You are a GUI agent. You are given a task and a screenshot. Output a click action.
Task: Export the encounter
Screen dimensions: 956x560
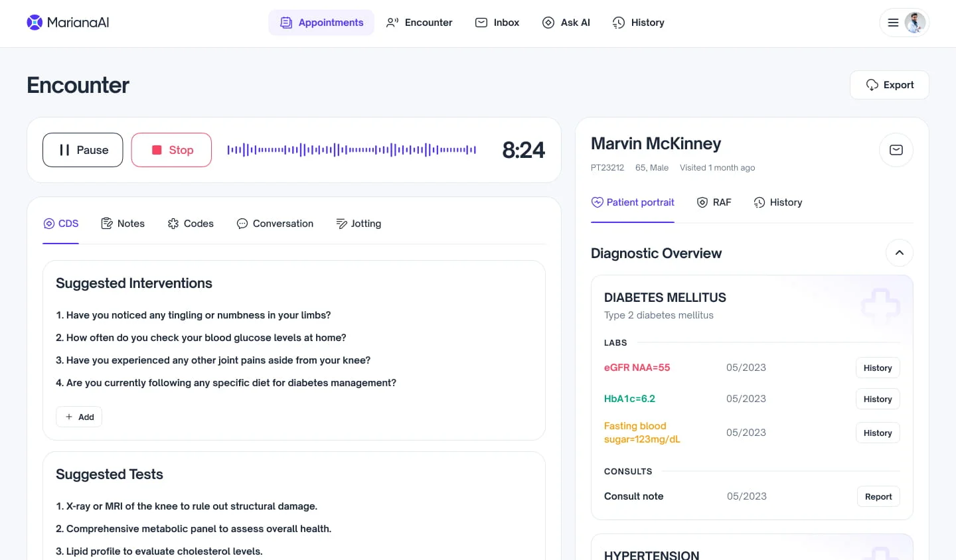pos(890,85)
